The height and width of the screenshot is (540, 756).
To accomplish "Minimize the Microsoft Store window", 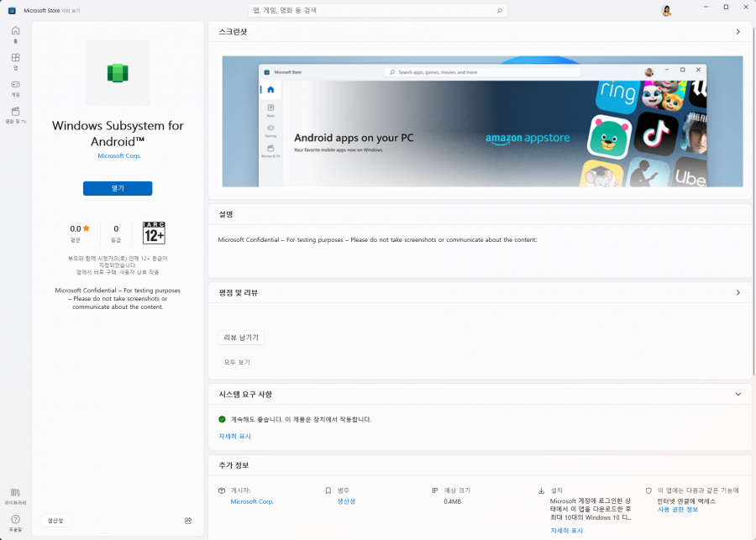I will pyautogui.click(x=706, y=8).
